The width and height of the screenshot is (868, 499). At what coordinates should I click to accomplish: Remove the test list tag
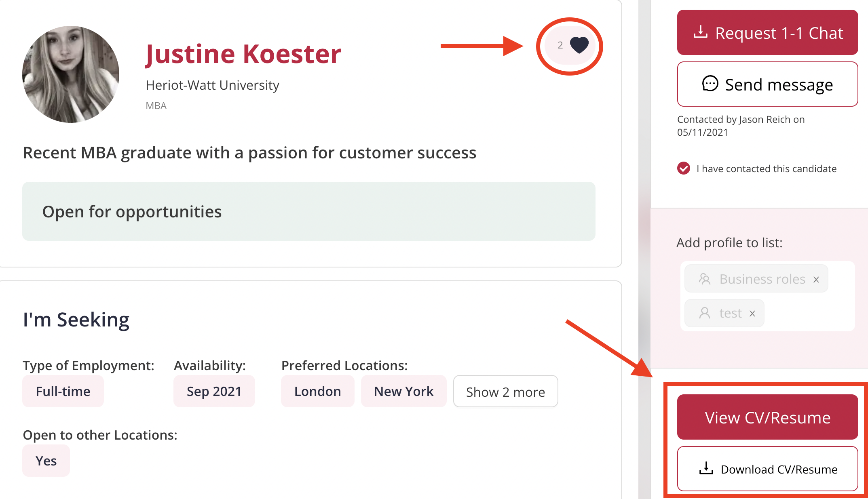(x=752, y=314)
